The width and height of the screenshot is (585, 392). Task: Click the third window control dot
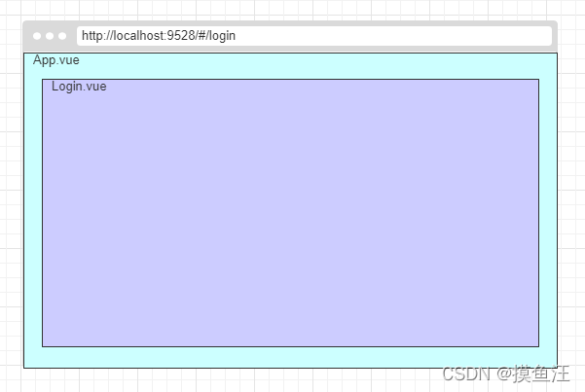coord(62,36)
